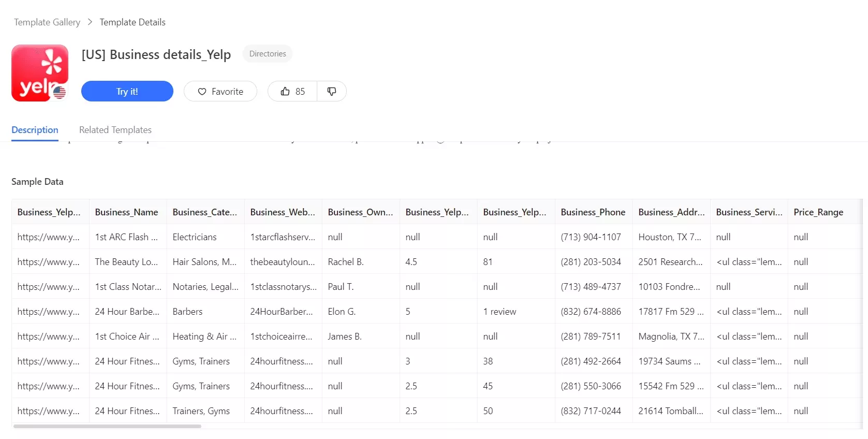Viewport: 868px width, 439px height.
Task: Click the (713) 904-1107 phone cell
Action: [591, 237]
